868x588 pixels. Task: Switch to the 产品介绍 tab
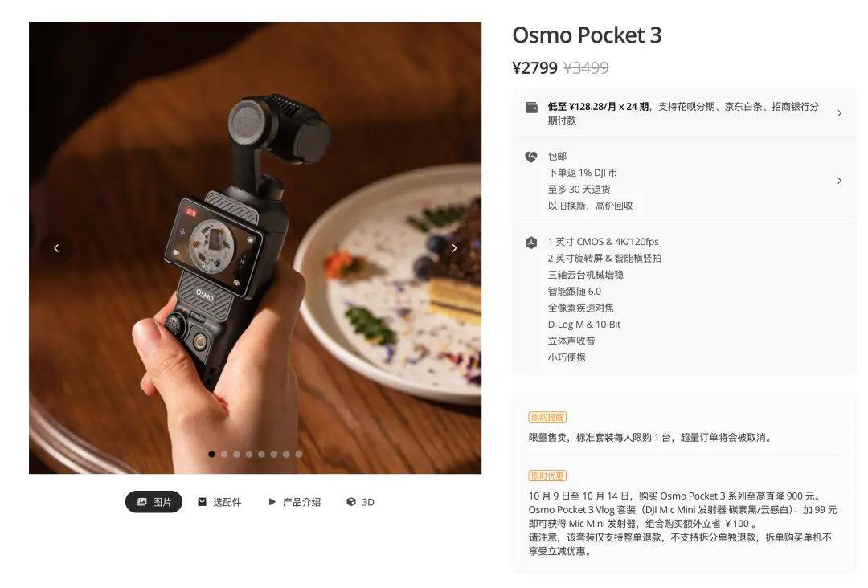point(294,502)
